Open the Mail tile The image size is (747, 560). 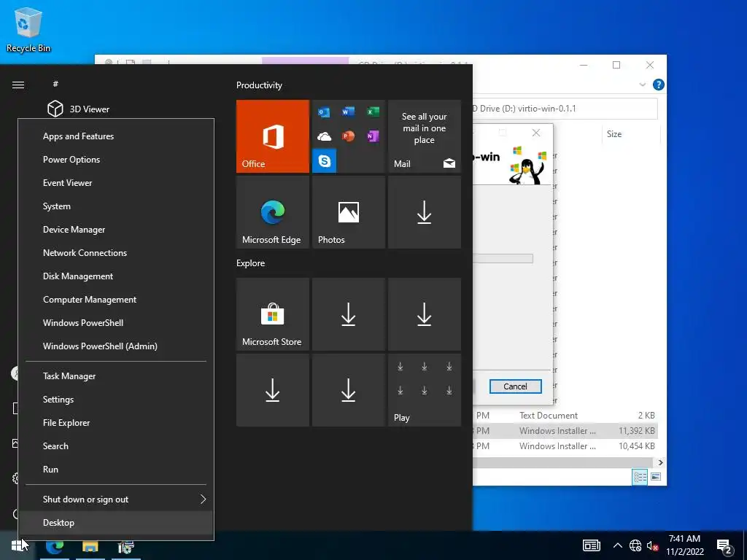pyautogui.click(x=425, y=136)
